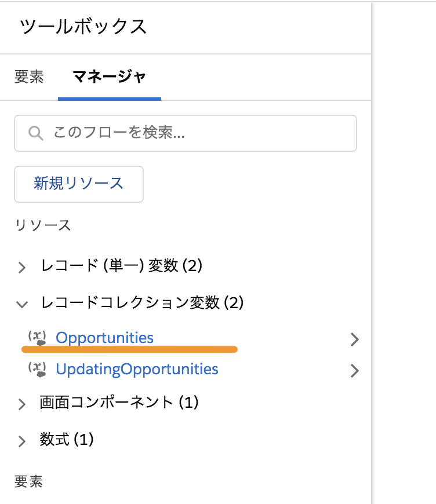Open the UpdatingOpportunities resource link
The width and height of the screenshot is (436, 504).
pyautogui.click(x=137, y=369)
